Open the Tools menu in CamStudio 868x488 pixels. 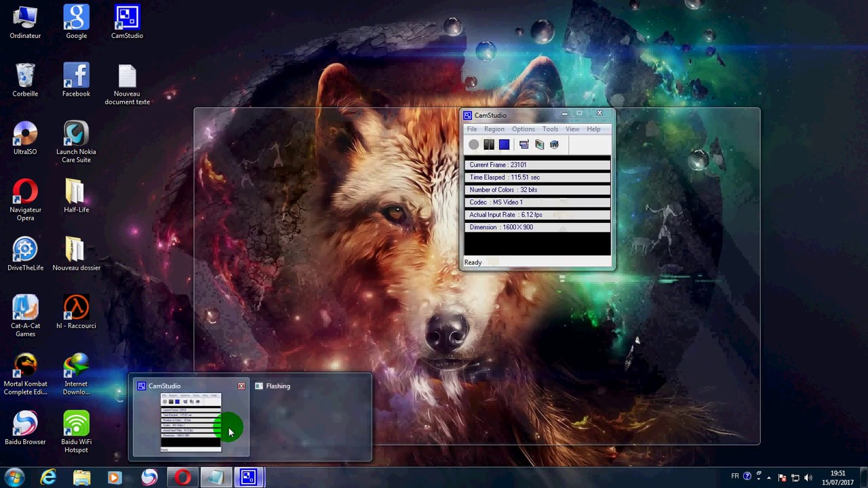pos(550,129)
